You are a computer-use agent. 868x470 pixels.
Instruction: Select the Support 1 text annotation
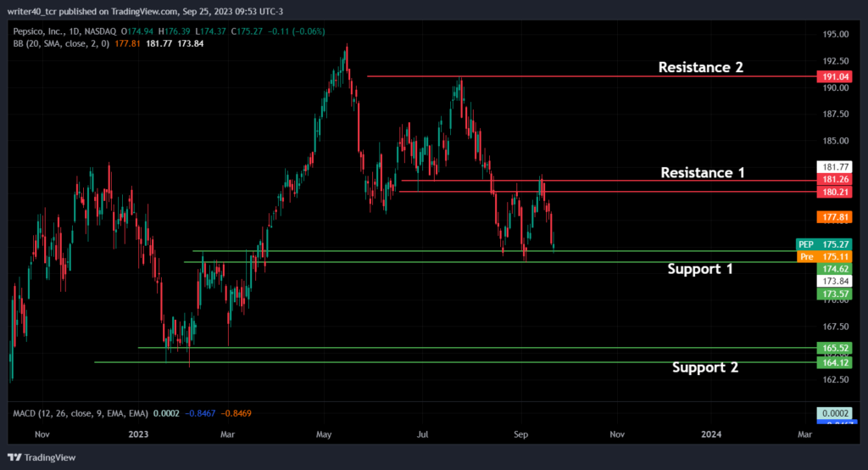[x=699, y=269]
